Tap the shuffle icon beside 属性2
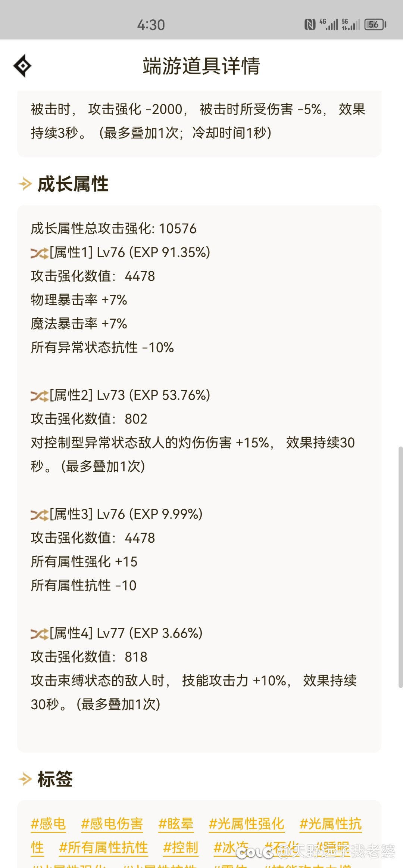 (40, 396)
